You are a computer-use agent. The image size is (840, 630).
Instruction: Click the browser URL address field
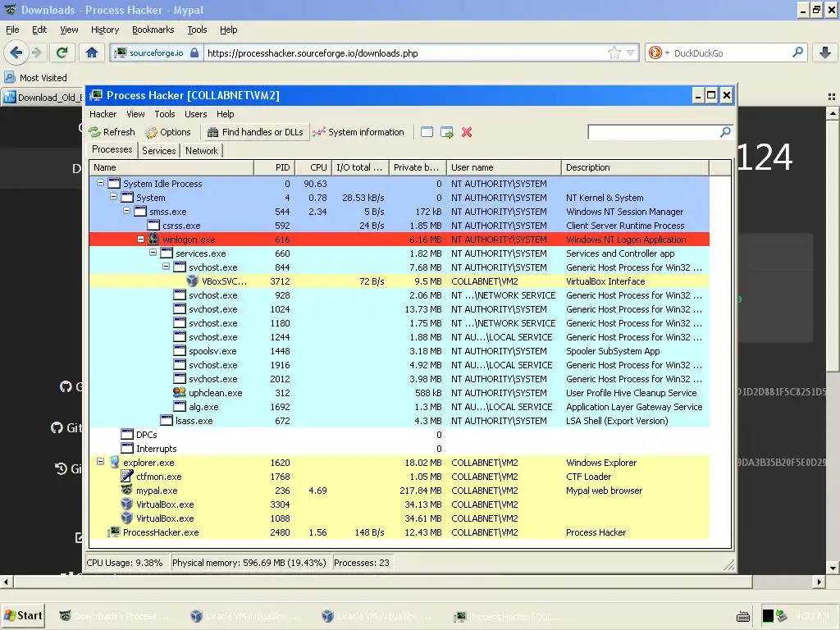coord(405,52)
